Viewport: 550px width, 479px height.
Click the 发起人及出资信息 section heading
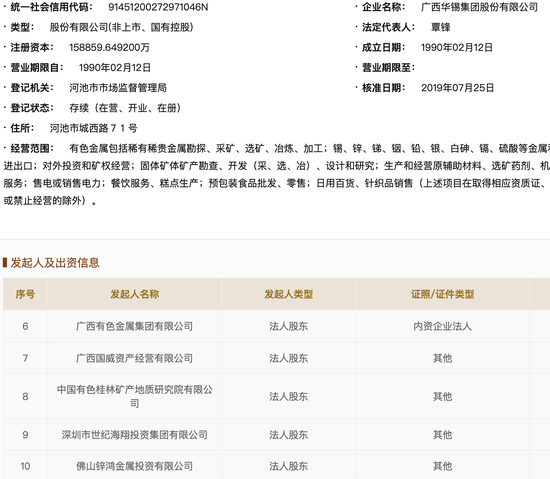pyautogui.click(x=55, y=263)
